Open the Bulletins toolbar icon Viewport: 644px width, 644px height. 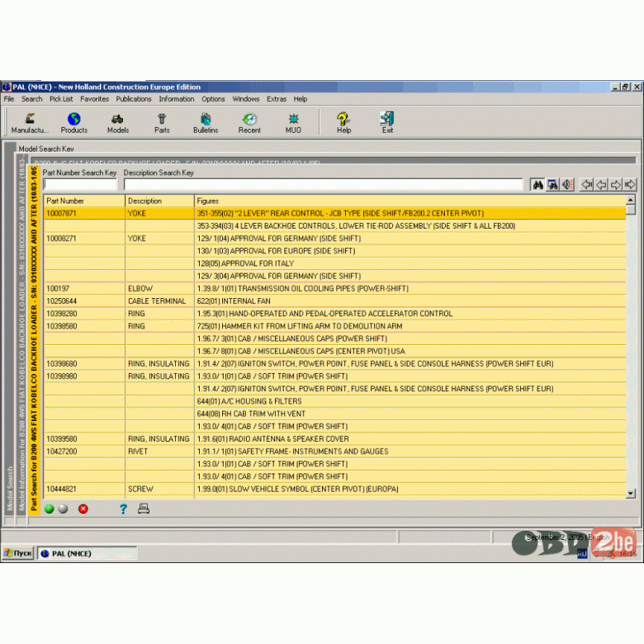pos(206,123)
